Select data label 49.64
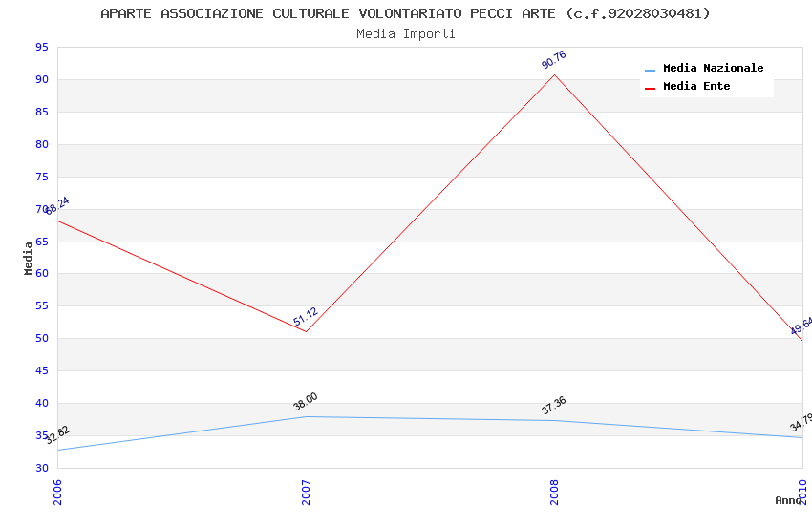The width and height of the screenshot is (812, 525). click(801, 325)
